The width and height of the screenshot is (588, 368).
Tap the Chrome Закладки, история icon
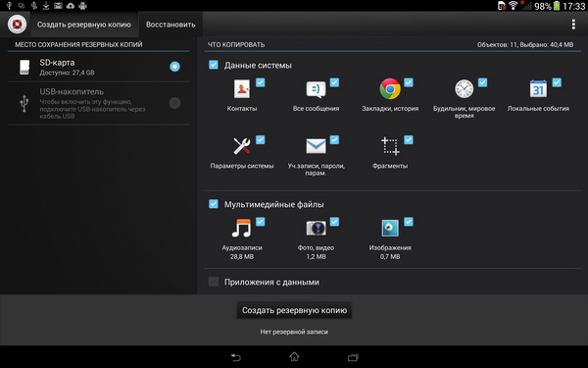coord(390,89)
